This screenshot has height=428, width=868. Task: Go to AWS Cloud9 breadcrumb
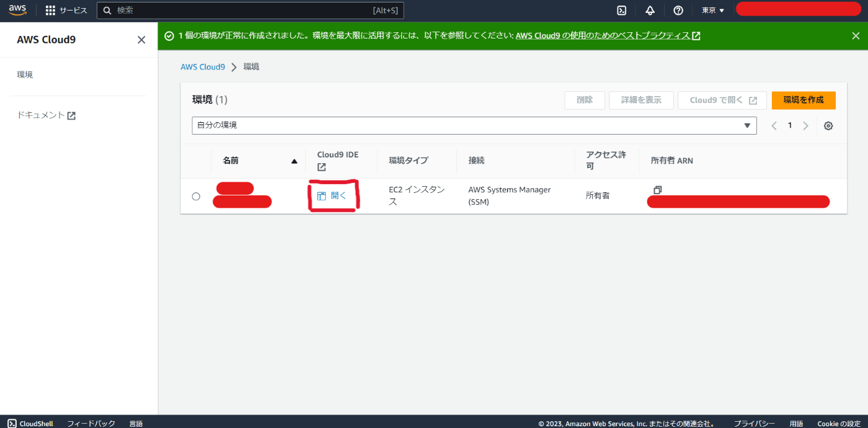203,66
